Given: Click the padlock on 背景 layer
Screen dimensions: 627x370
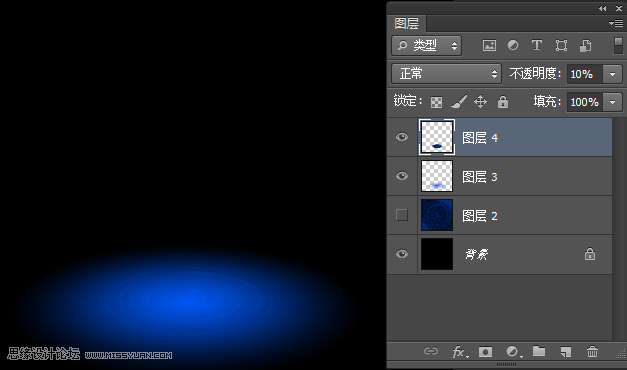Looking at the screenshot, I should 590,254.
